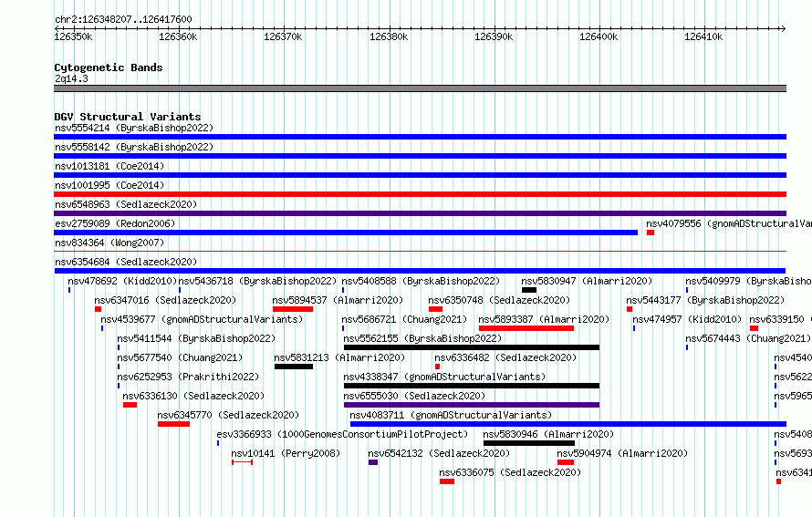Click the nsv5554214 (ByrskaBishop2022) label
This screenshot has width=812, height=517.
click(x=134, y=128)
